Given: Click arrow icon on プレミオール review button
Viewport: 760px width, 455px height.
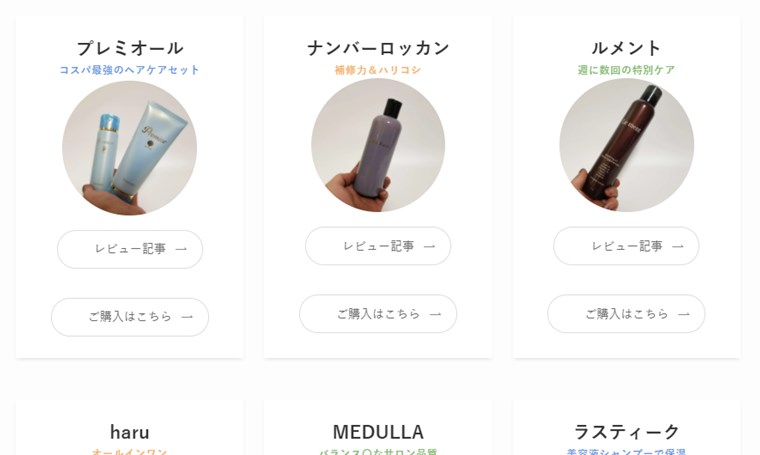Looking at the screenshot, I should click(x=181, y=249).
